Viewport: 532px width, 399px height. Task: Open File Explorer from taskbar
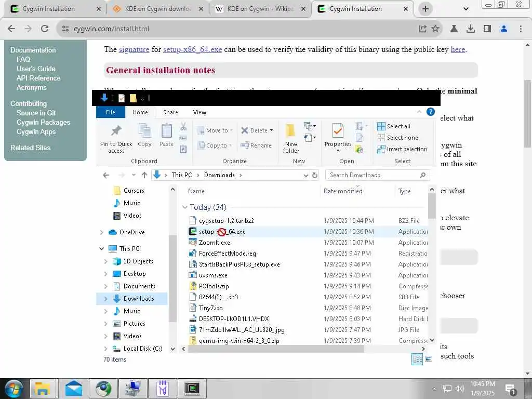[43, 389]
